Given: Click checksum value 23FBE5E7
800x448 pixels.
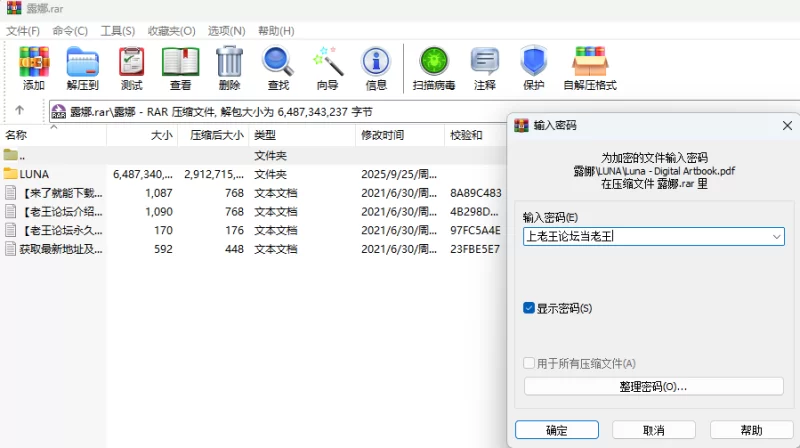Looking at the screenshot, I should point(475,249).
